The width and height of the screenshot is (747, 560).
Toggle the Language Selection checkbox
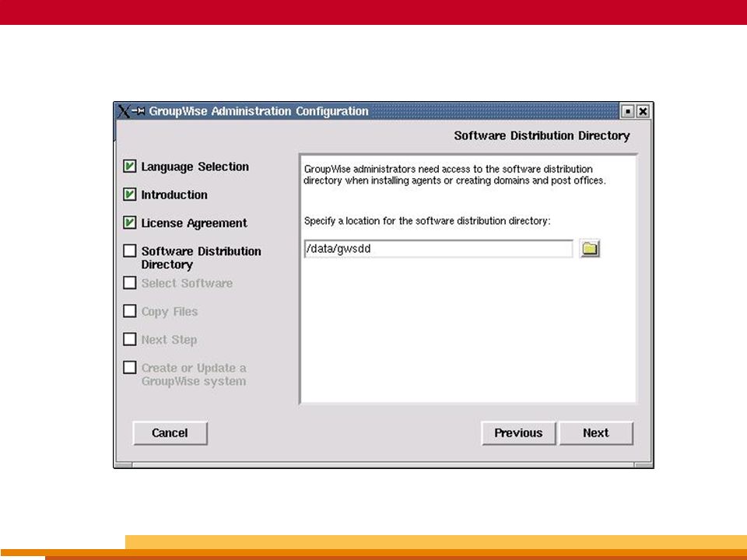130,166
